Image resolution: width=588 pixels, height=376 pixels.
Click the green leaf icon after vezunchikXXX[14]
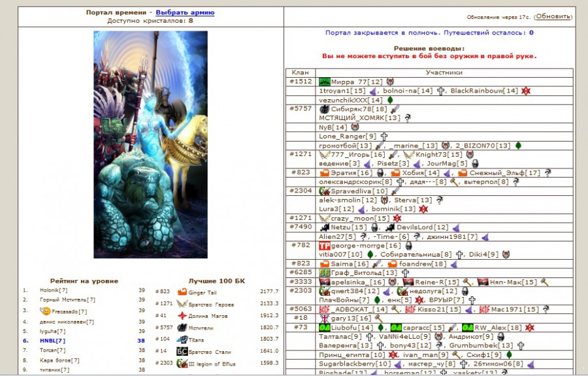coord(390,100)
